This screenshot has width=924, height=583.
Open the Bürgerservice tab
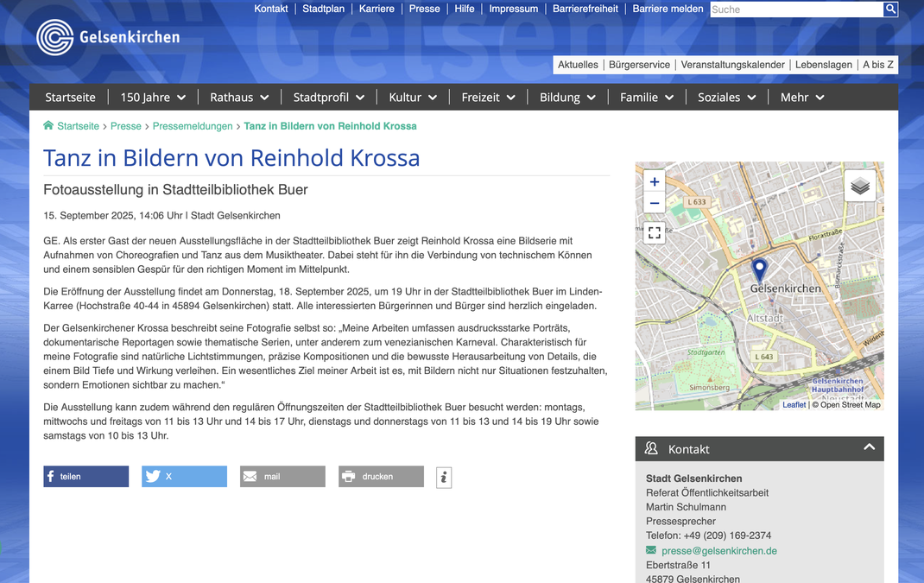tap(639, 65)
